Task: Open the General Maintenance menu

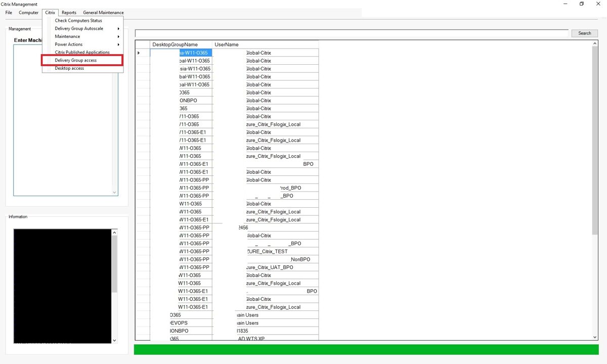Action: [103, 13]
